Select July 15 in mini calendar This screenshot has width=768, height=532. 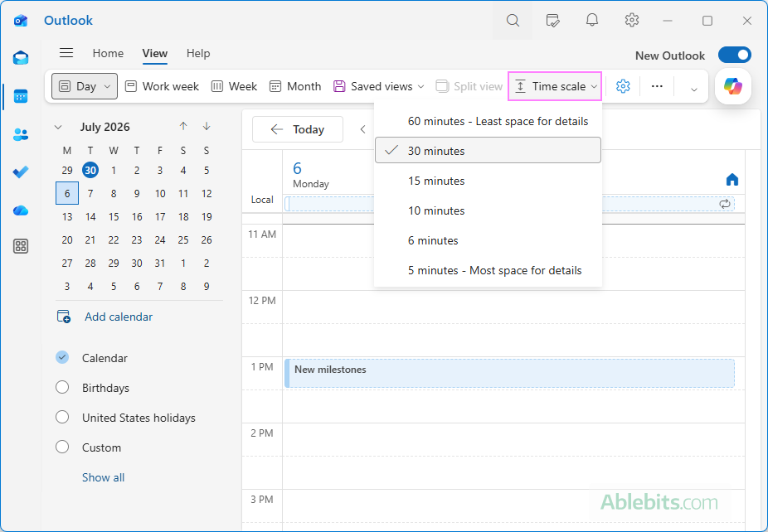[x=114, y=216]
